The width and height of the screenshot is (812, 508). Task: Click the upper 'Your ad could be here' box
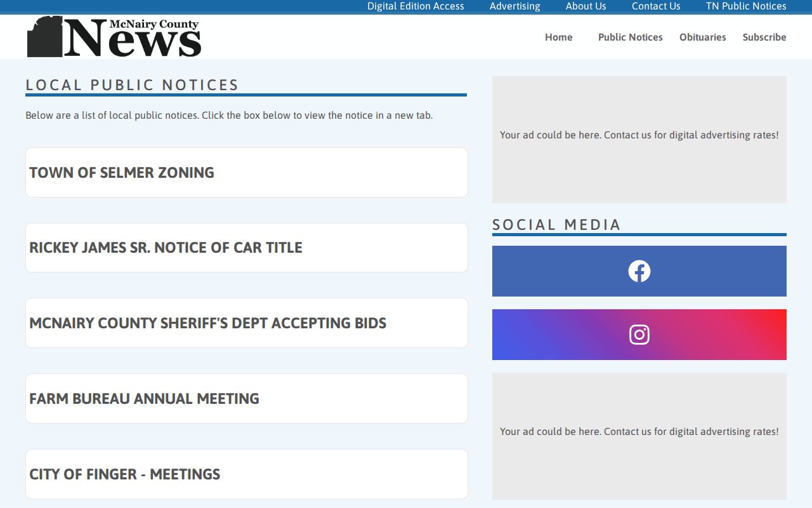pyautogui.click(x=639, y=140)
